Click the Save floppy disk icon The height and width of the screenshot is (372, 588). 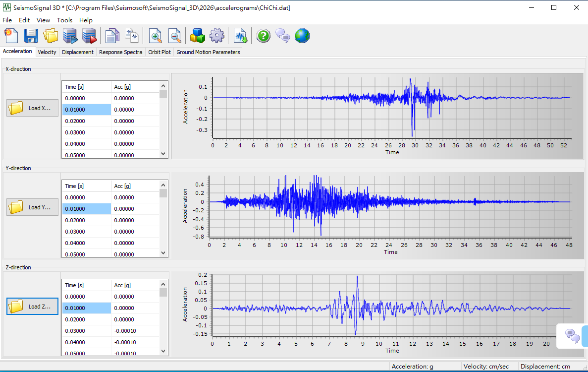(x=31, y=36)
